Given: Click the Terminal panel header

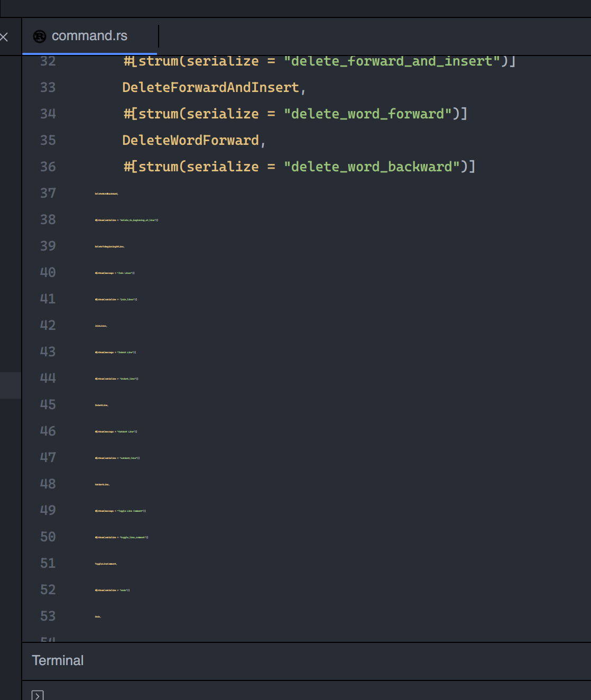Looking at the screenshot, I should click(x=58, y=660).
